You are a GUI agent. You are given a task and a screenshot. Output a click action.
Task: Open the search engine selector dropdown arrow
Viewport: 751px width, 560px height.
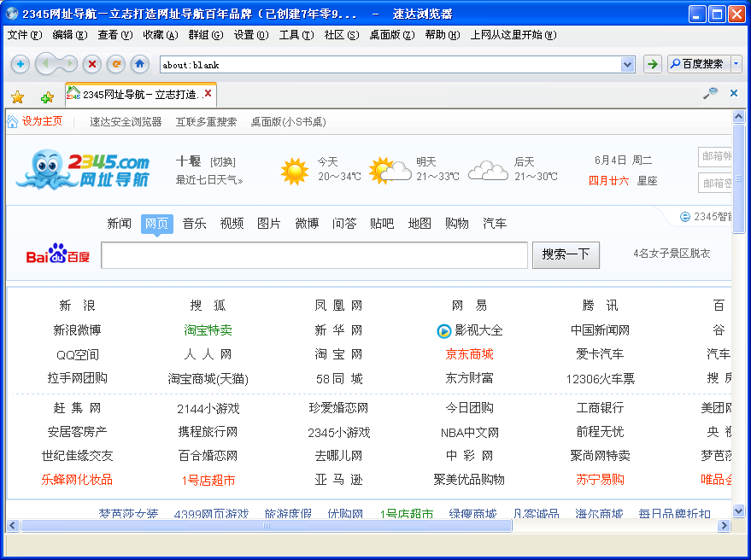click(736, 64)
